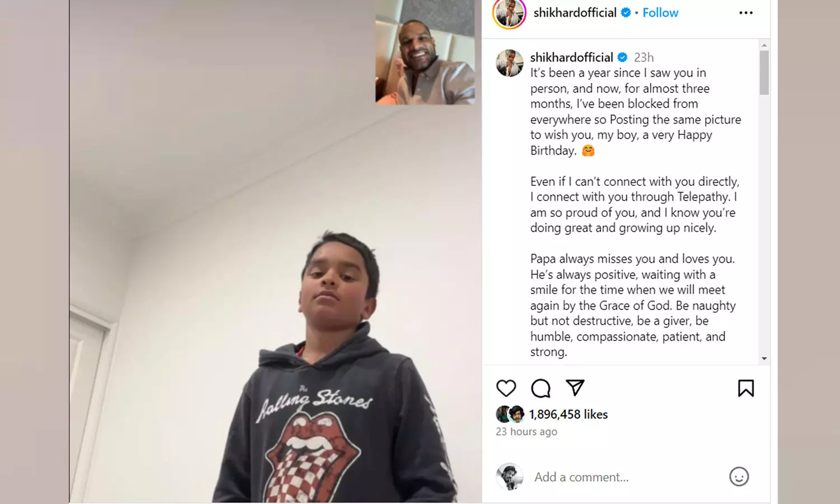Click the caption scrollbar up arrow

coord(764,45)
